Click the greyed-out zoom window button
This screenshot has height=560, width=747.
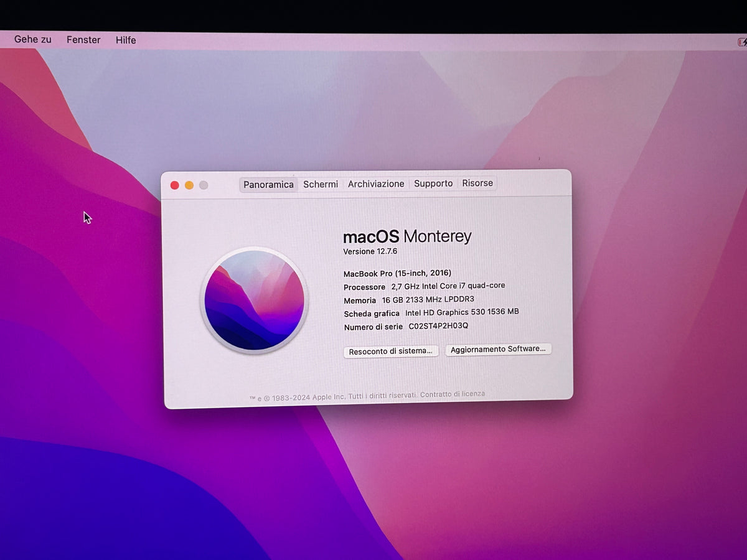203,185
